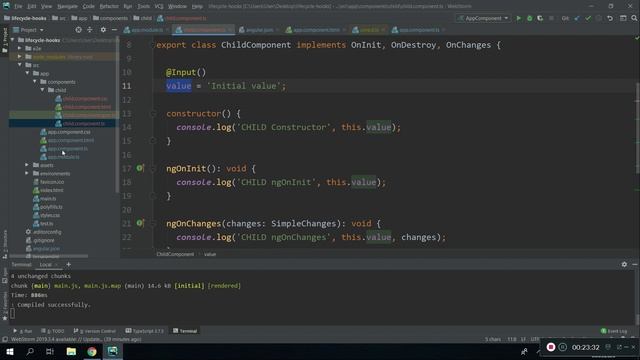Open Project panel settings gear

click(x=103, y=30)
